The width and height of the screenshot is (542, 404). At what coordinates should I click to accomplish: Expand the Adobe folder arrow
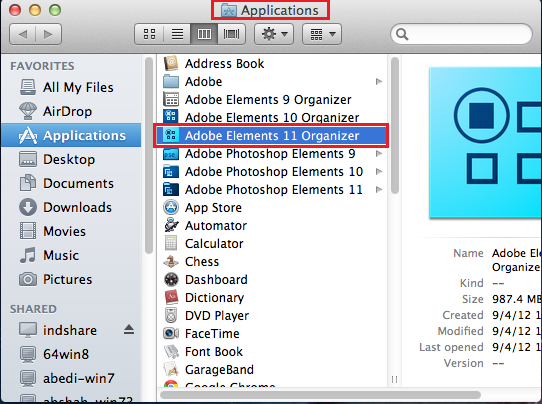pos(379,82)
